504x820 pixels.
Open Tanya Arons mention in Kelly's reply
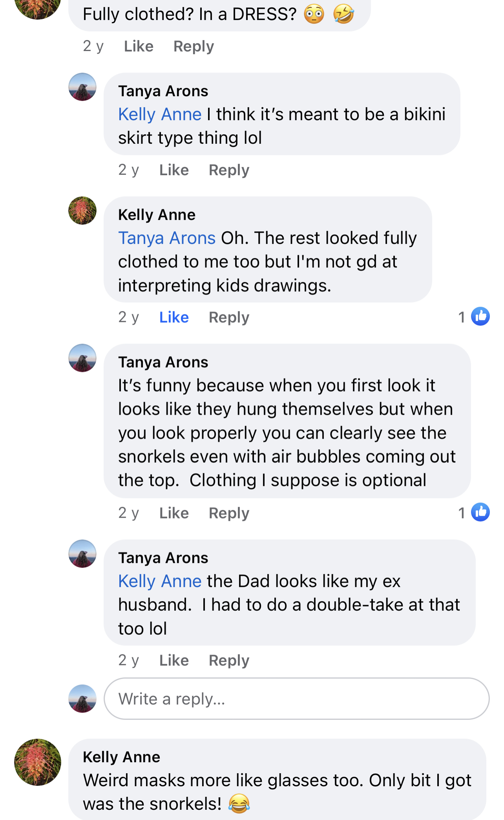tap(167, 238)
